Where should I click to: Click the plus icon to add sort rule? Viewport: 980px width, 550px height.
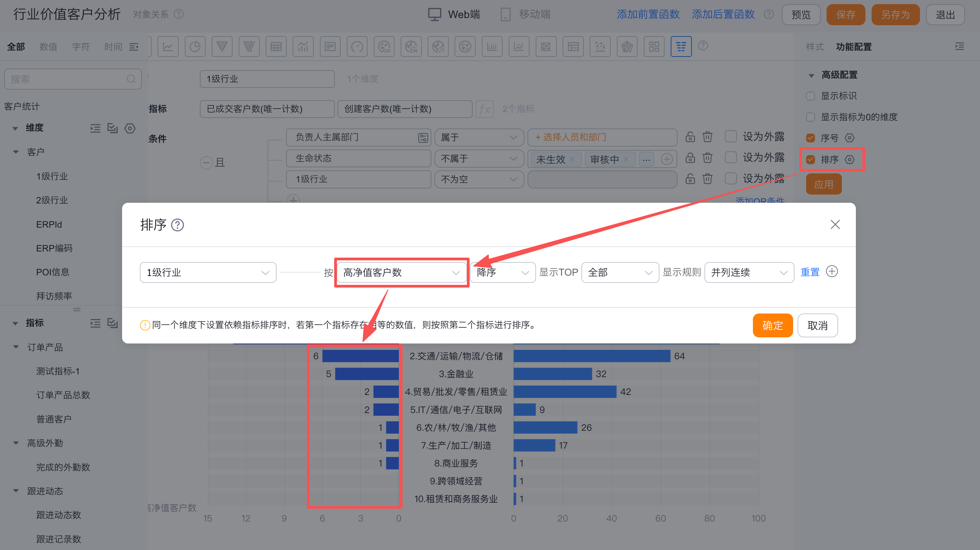(x=832, y=271)
